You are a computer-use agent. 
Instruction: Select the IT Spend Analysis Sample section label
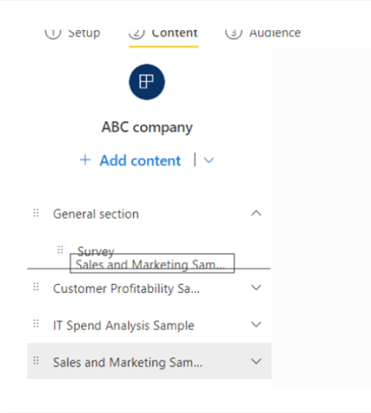point(124,325)
